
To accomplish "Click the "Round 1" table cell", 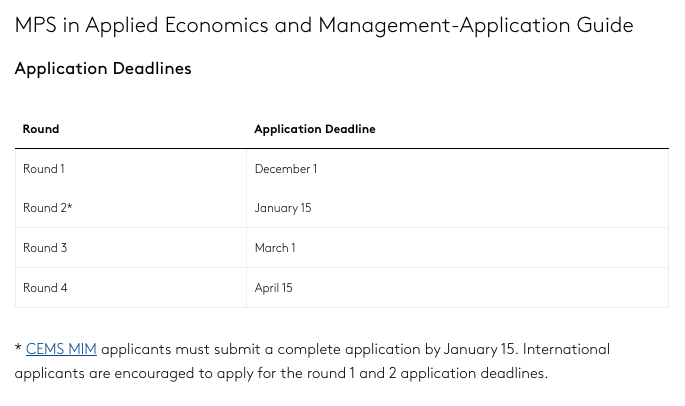I will click(x=44, y=169).
